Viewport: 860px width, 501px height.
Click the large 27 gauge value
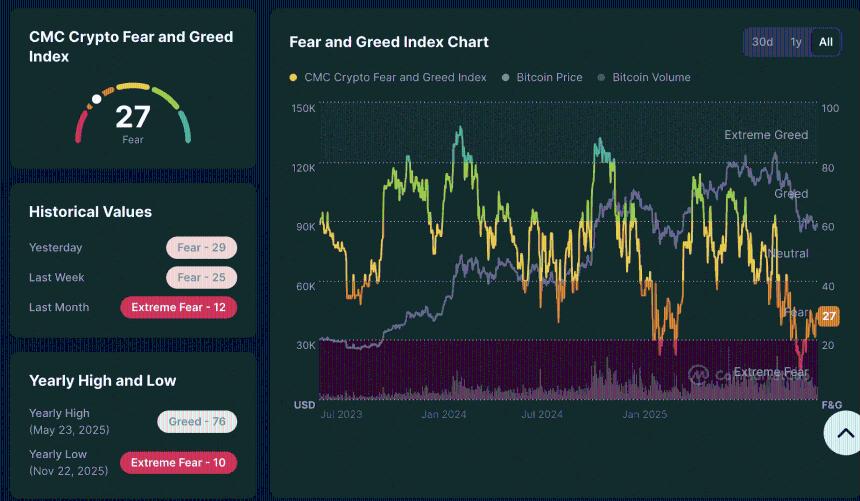tap(132, 117)
